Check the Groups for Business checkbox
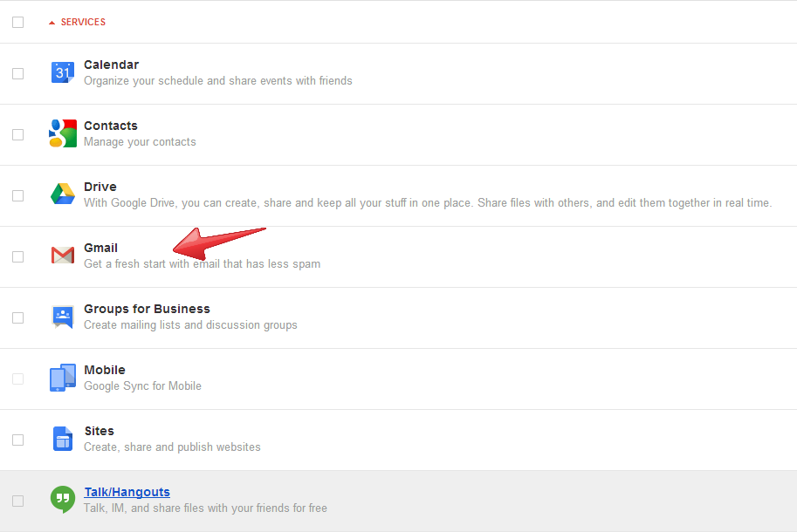Screen dimensions: 797x532 point(17,317)
